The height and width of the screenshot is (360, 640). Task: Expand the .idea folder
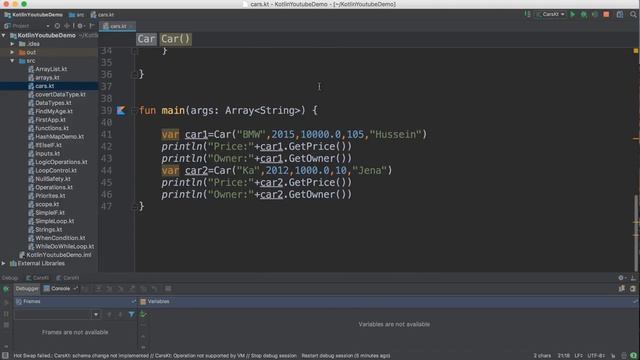pos(12,44)
